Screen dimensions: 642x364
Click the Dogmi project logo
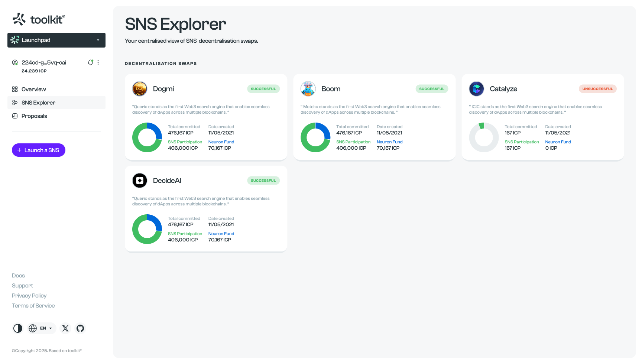pos(140,89)
